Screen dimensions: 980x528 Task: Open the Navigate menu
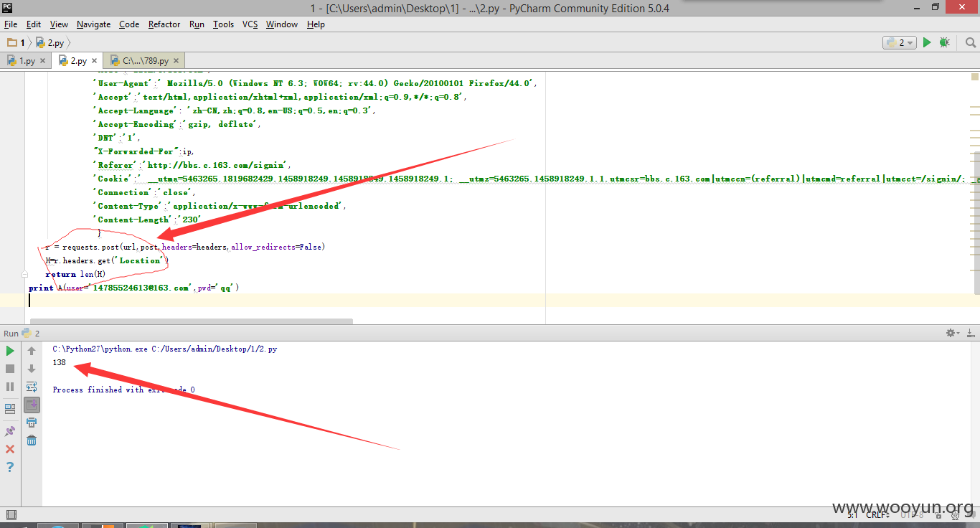(x=94, y=24)
